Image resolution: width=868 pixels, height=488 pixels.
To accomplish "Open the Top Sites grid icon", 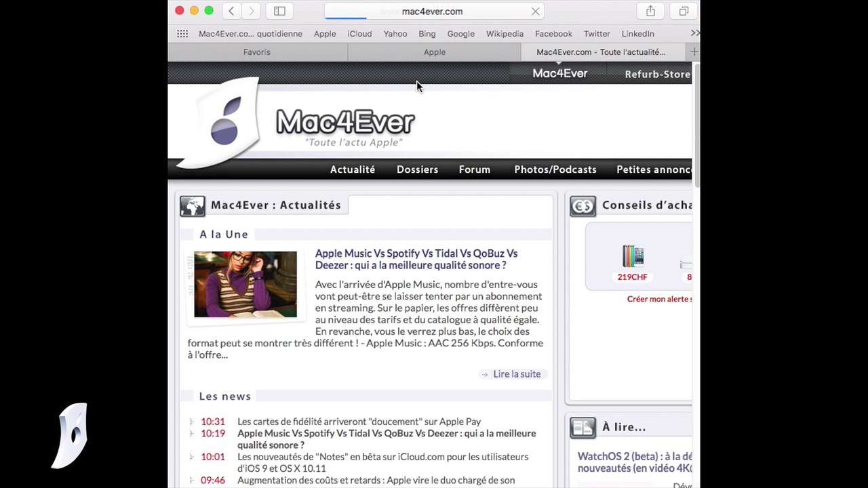I will click(182, 34).
